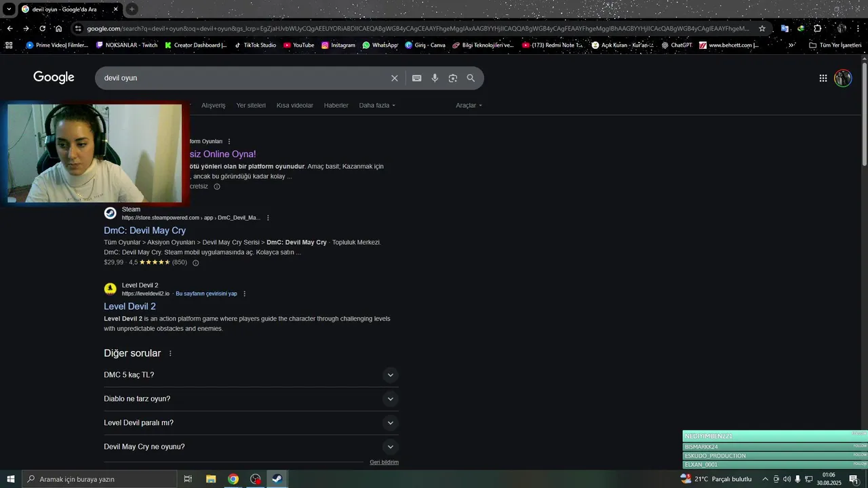Go back to the previous page
The image size is (868, 488).
pyautogui.click(x=9, y=28)
